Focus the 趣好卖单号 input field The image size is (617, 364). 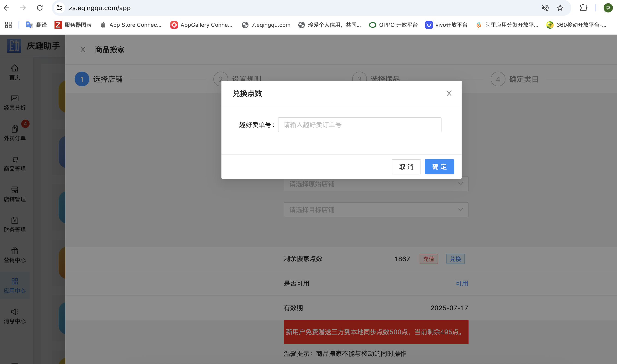pos(359,125)
